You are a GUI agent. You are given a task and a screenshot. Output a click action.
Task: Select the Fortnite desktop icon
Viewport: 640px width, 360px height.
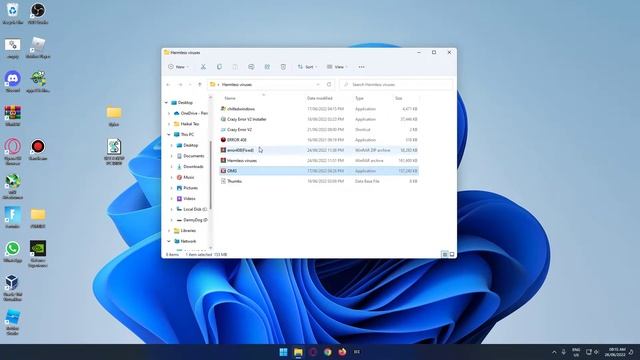click(x=13, y=218)
